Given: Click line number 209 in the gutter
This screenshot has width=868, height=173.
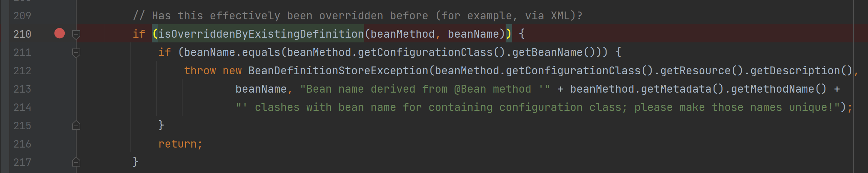Looking at the screenshot, I should click(x=22, y=16).
